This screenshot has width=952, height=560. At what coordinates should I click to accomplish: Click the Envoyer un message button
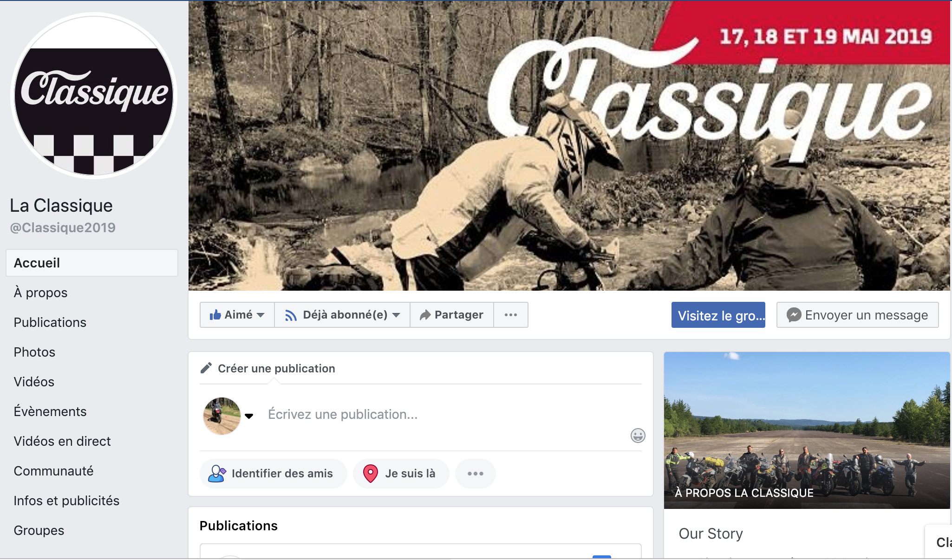[858, 315]
